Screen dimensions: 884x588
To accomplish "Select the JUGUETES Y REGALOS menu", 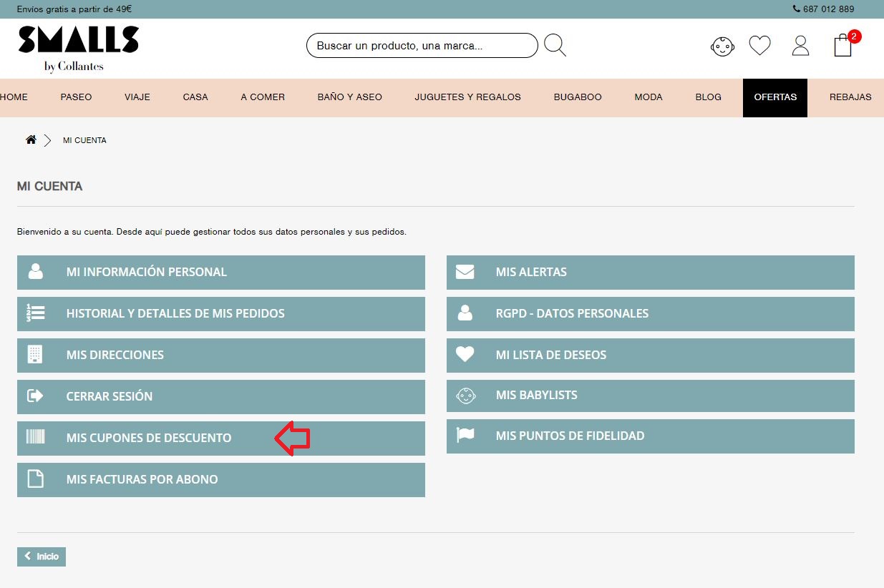I will point(467,97).
